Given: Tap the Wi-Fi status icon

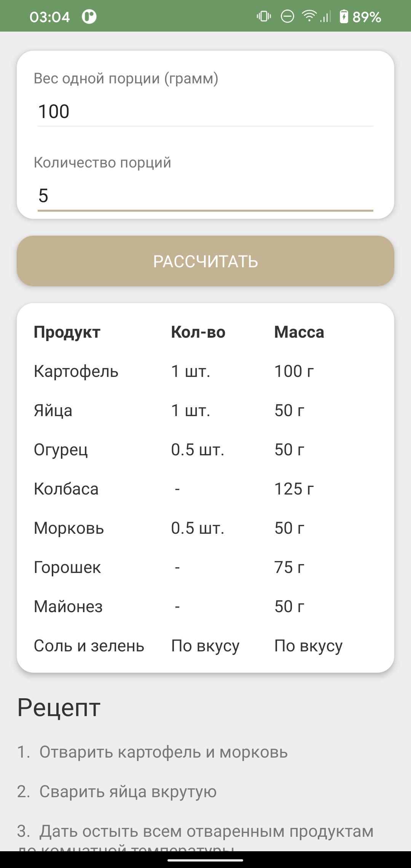Looking at the screenshot, I should coord(309,16).
